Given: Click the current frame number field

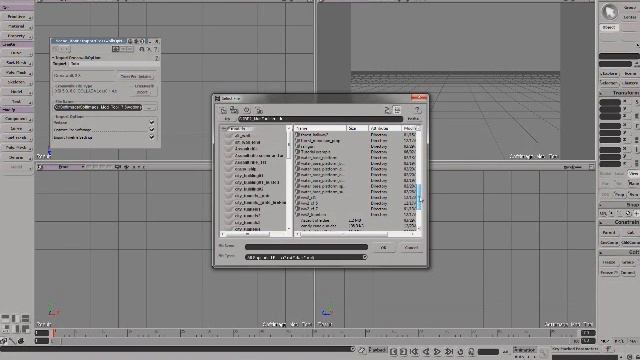Looking at the screenshot, I should point(488,351).
